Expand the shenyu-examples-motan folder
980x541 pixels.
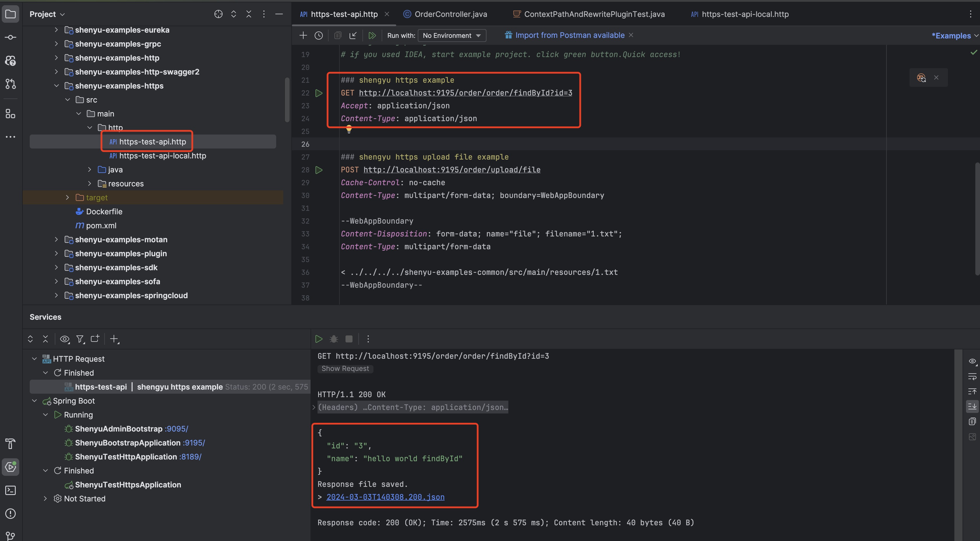56,240
